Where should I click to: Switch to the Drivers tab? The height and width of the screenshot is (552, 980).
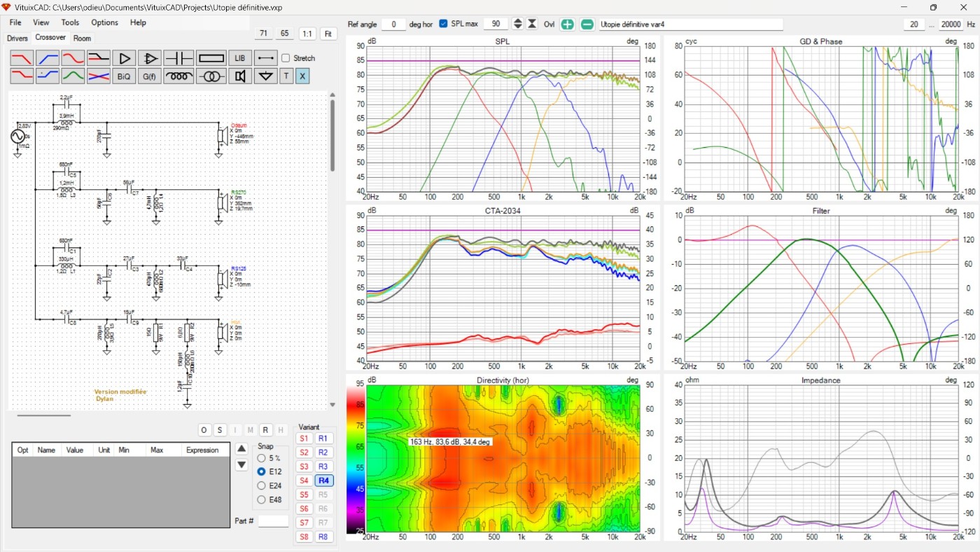click(17, 38)
